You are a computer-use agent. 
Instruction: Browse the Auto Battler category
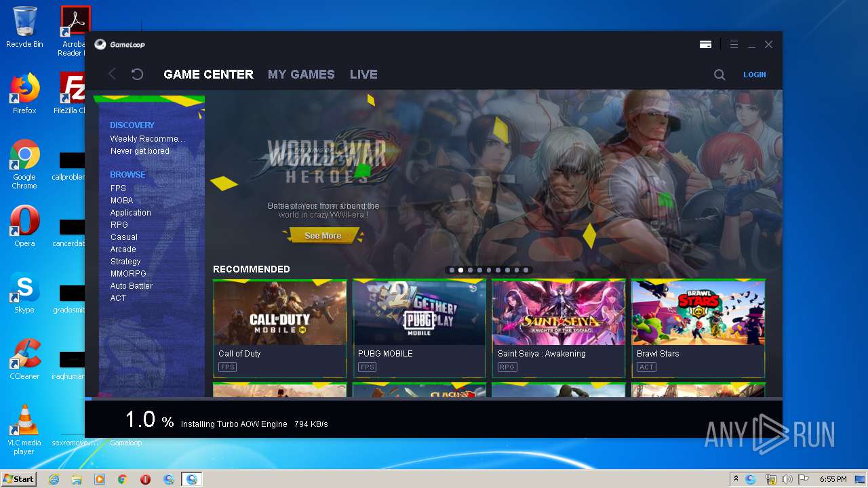[x=132, y=286]
